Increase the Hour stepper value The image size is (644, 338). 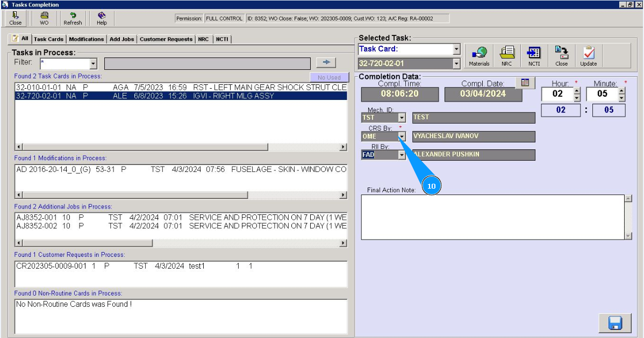[x=577, y=91]
